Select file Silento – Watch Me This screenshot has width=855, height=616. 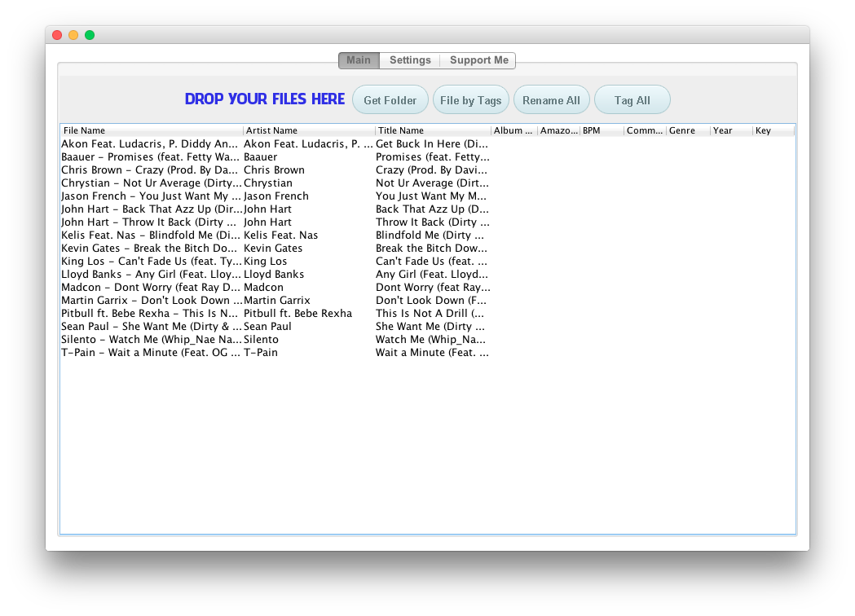click(152, 340)
